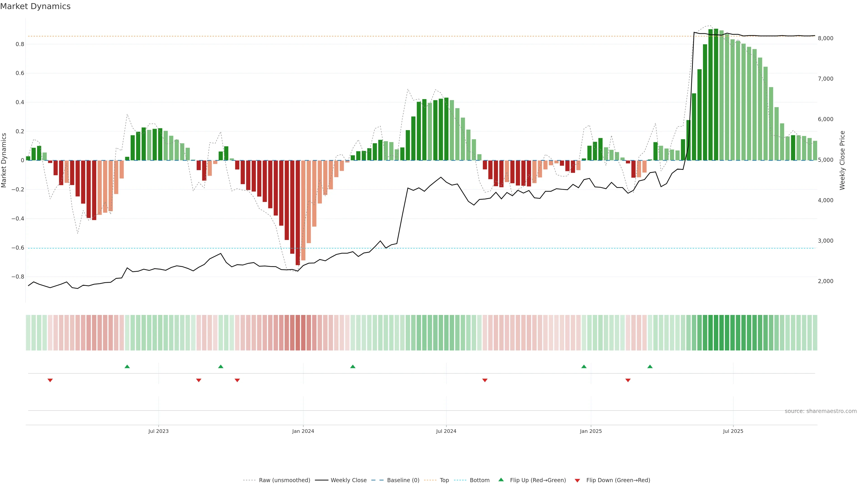Image resolution: width=868 pixels, height=488 pixels.
Task: Toggle the Weekly Close legend entry
Action: coord(348,480)
